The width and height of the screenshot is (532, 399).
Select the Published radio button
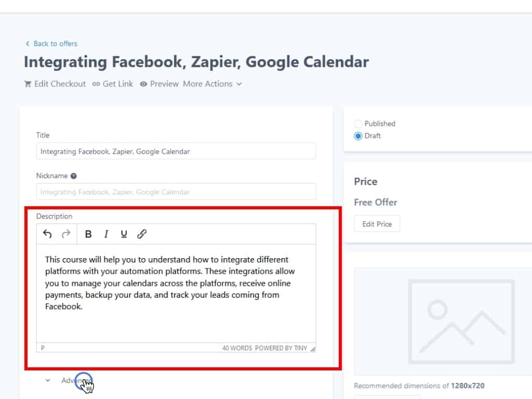pos(358,124)
